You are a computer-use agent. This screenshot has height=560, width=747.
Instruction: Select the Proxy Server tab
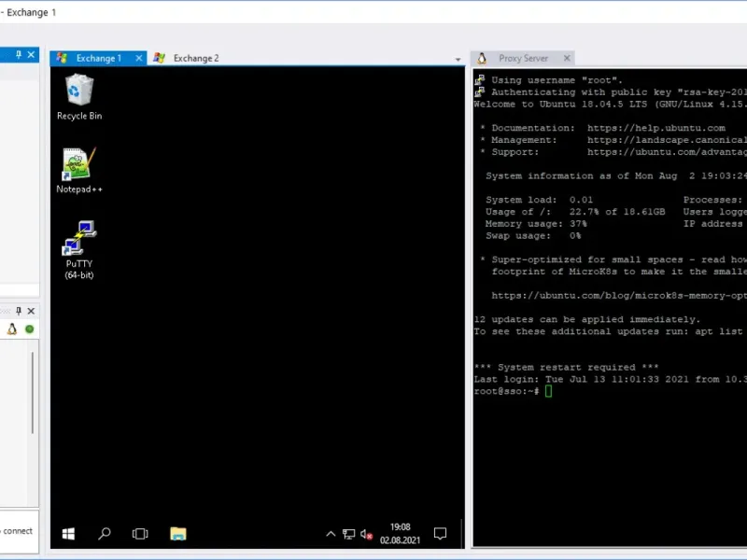click(523, 58)
